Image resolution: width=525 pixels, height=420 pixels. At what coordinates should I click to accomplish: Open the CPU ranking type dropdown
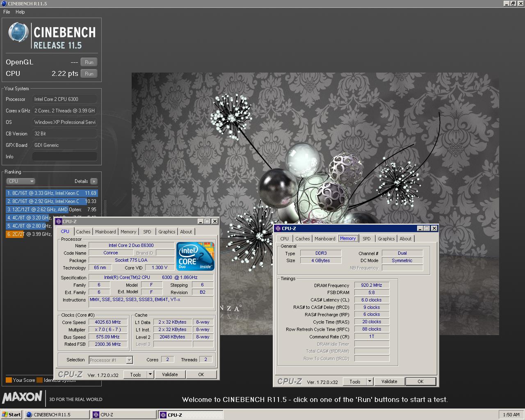(21, 181)
